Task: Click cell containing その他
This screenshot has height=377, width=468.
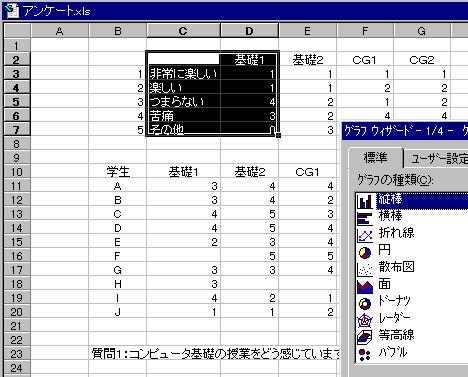Action: (x=183, y=129)
